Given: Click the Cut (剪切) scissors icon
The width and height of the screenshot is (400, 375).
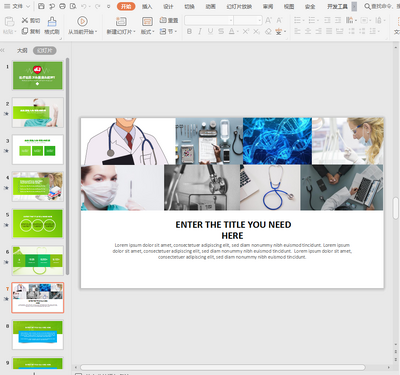Looking at the screenshot, I should pyautogui.click(x=25, y=20).
